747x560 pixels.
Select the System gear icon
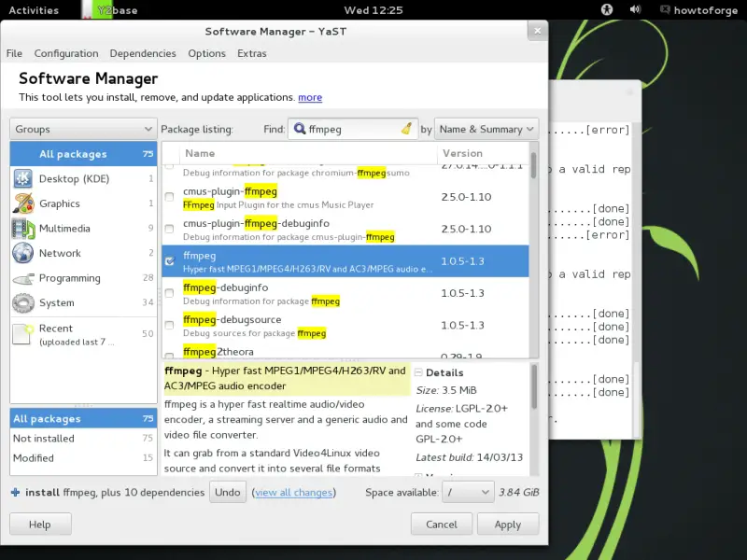tap(22, 302)
